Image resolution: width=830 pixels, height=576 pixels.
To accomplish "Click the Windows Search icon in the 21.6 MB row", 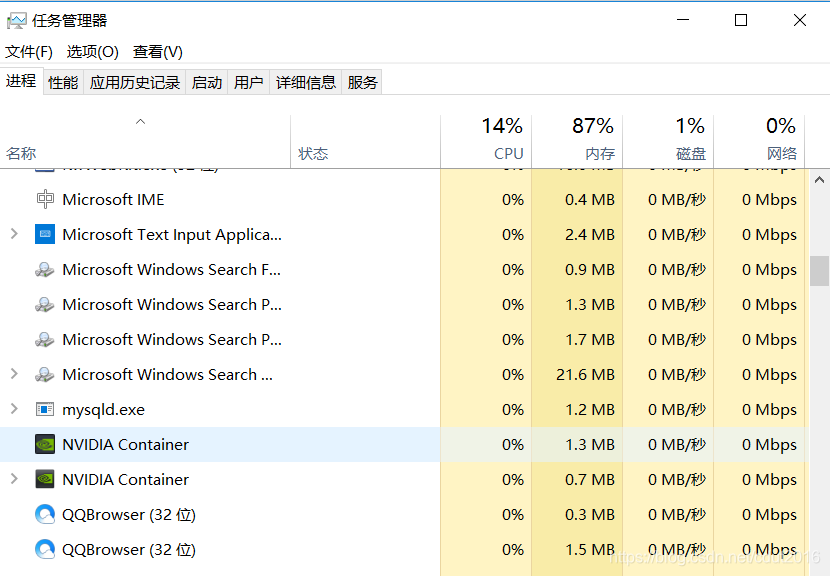I will point(45,374).
